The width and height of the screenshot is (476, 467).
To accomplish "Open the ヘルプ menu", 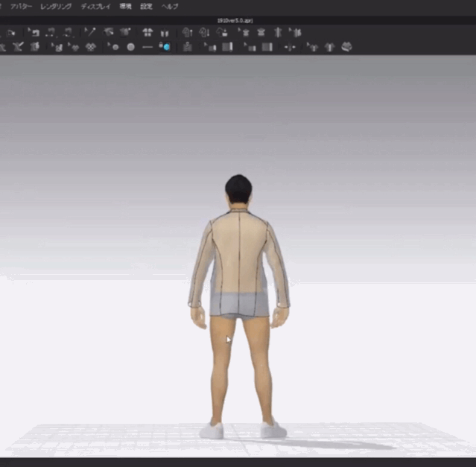I will point(170,7).
